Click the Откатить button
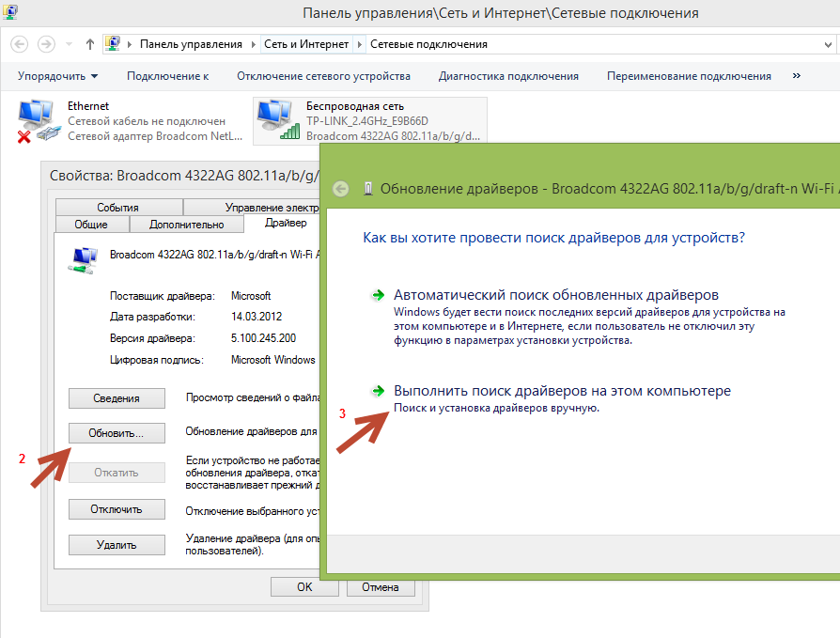840x638 pixels. coord(117,473)
